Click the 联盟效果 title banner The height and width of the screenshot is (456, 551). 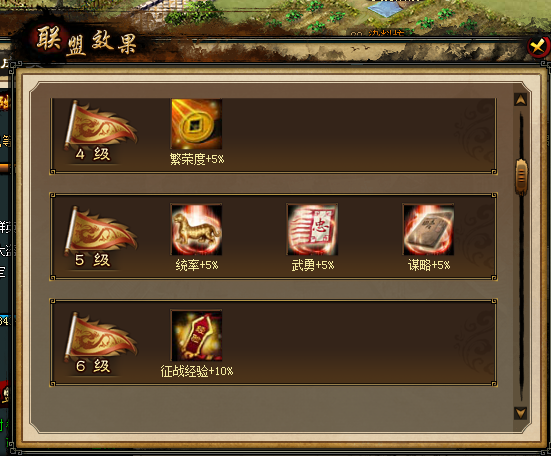coord(86,41)
